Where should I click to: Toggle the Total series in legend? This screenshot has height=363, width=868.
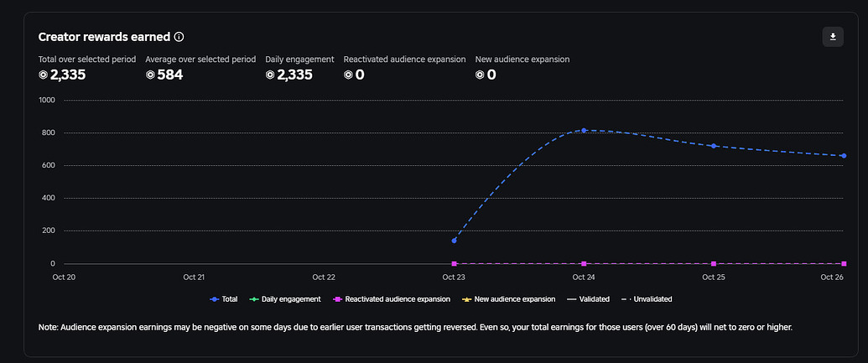224,298
